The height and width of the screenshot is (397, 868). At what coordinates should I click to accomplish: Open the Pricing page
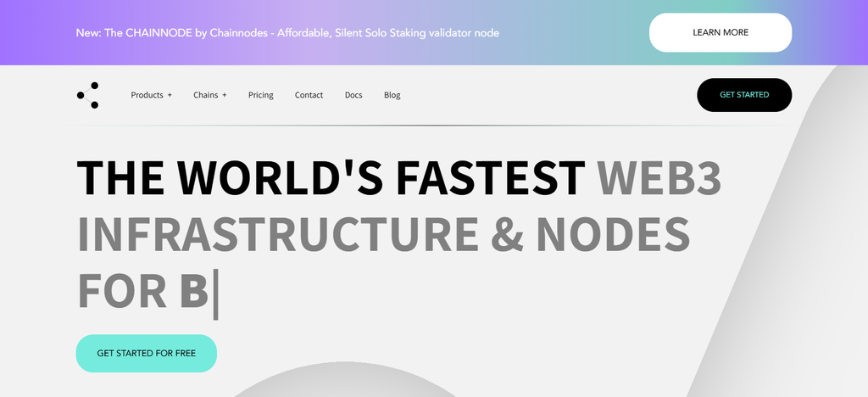point(261,95)
